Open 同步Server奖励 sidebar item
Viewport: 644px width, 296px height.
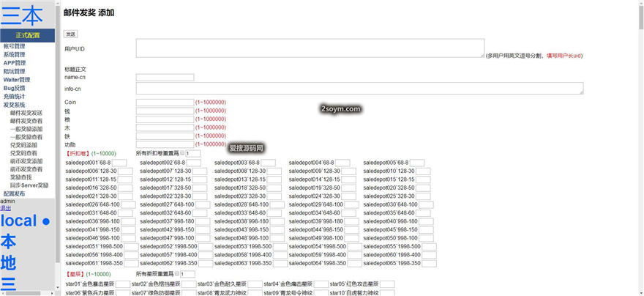click(x=29, y=185)
